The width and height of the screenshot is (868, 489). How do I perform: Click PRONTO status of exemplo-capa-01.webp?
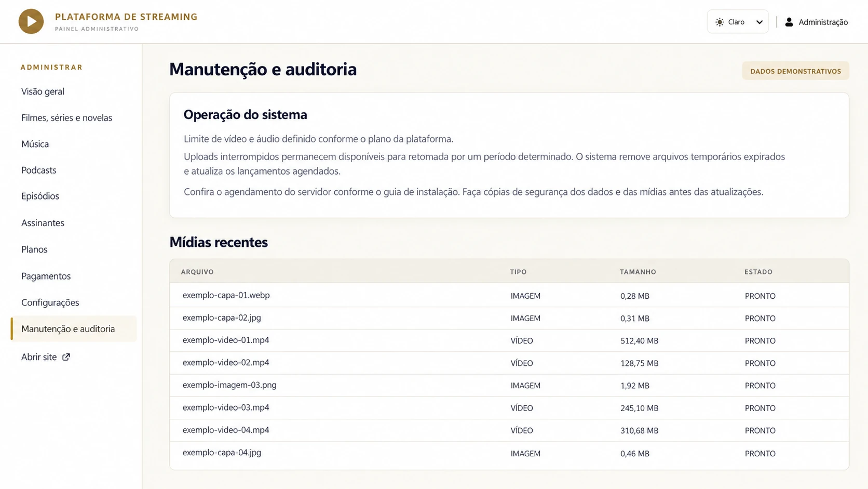(x=760, y=296)
